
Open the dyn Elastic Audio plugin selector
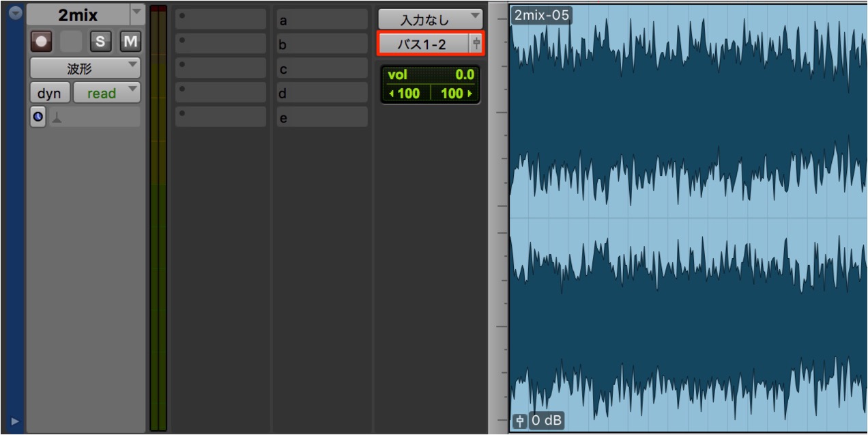point(49,93)
